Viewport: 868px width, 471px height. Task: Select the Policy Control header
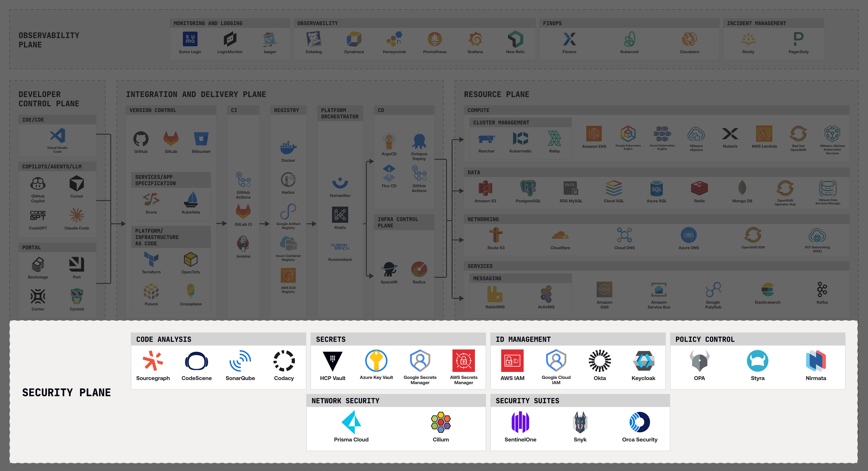(705, 339)
